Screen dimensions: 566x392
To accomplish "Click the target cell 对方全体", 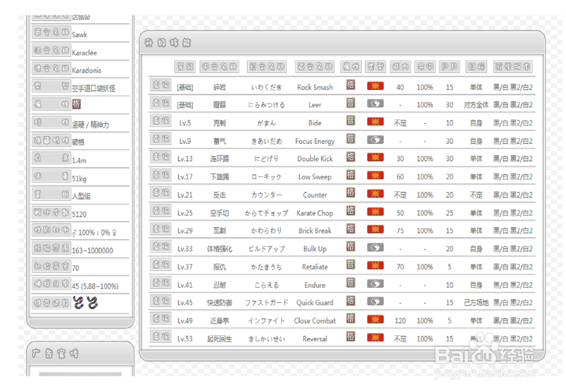I will [x=476, y=105].
